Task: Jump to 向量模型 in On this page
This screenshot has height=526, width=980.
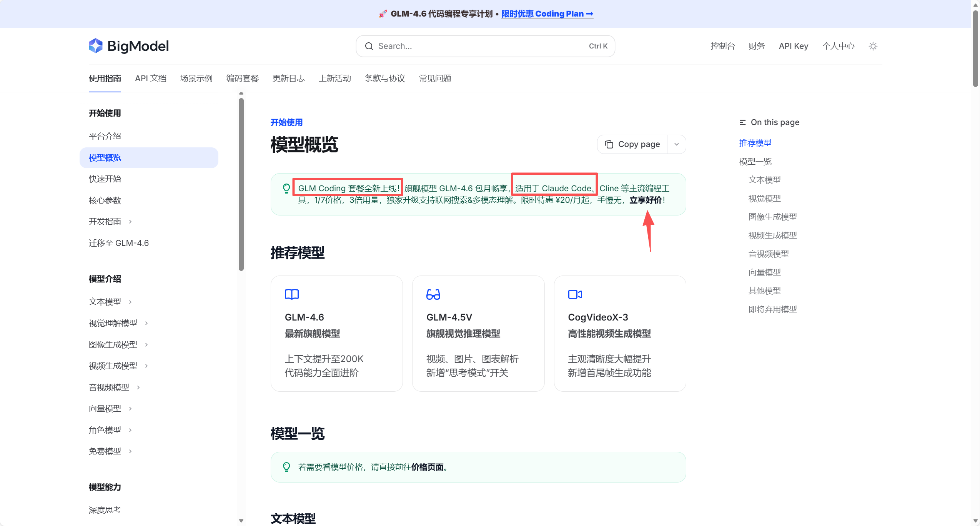Action: 764,272
